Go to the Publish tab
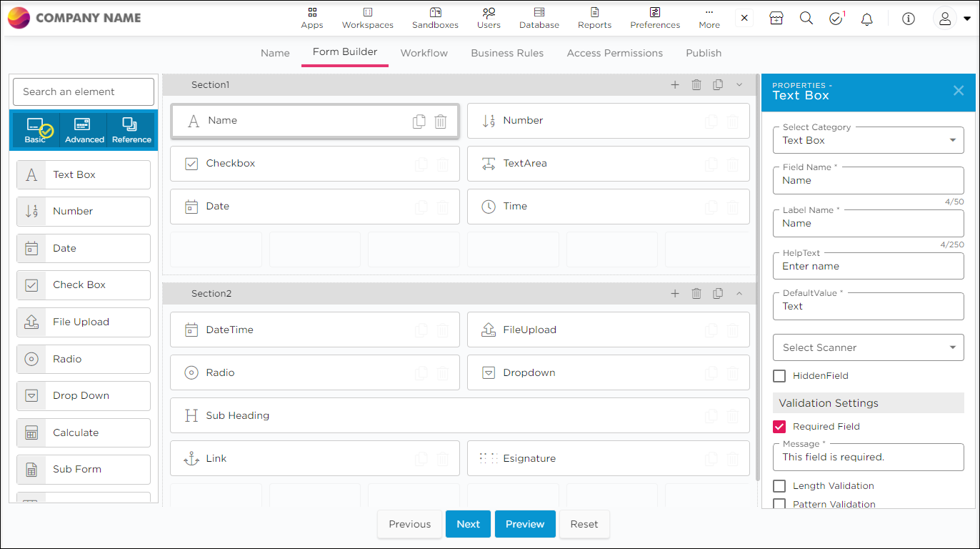The width and height of the screenshot is (980, 549). tap(704, 53)
